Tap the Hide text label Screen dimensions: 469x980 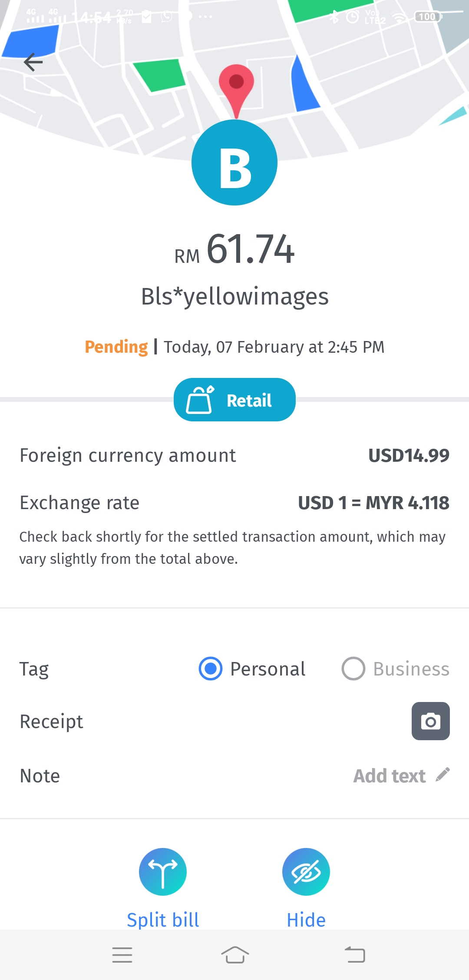point(306,920)
